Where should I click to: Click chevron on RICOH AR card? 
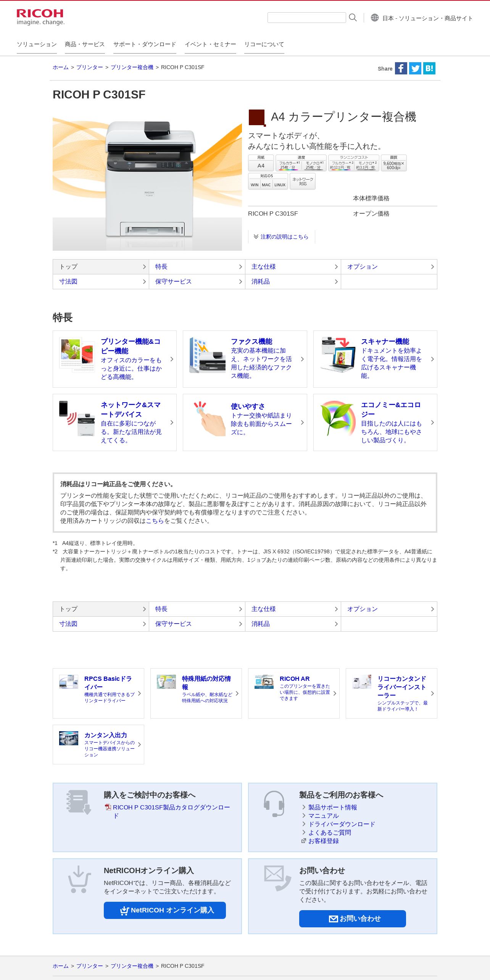tap(335, 693)
